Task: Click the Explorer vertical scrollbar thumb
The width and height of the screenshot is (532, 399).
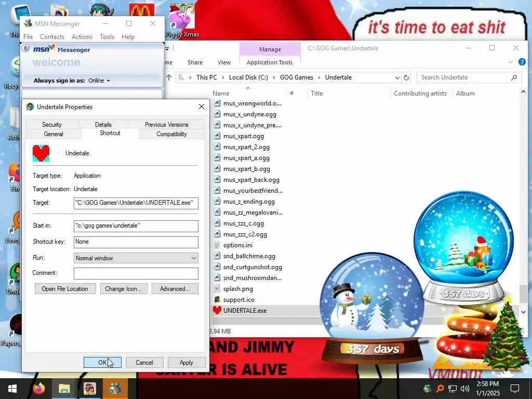Action: click(x=523, y=294)
